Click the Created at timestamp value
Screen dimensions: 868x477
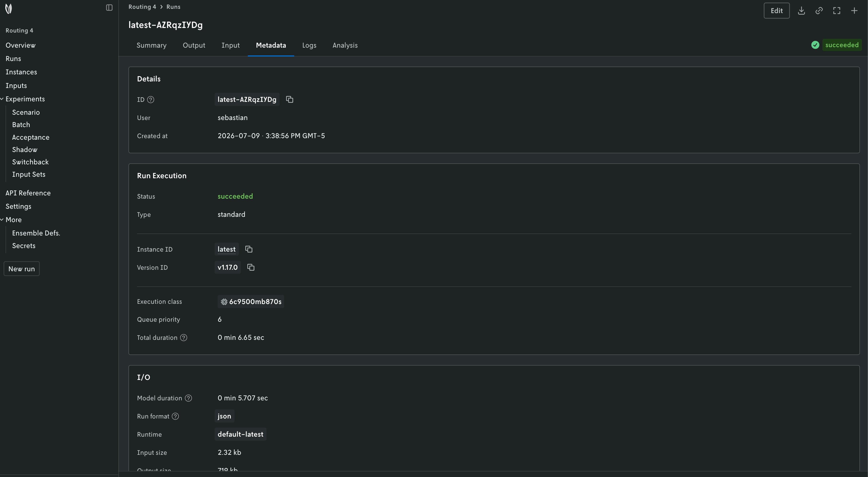(x=271, y=136)
